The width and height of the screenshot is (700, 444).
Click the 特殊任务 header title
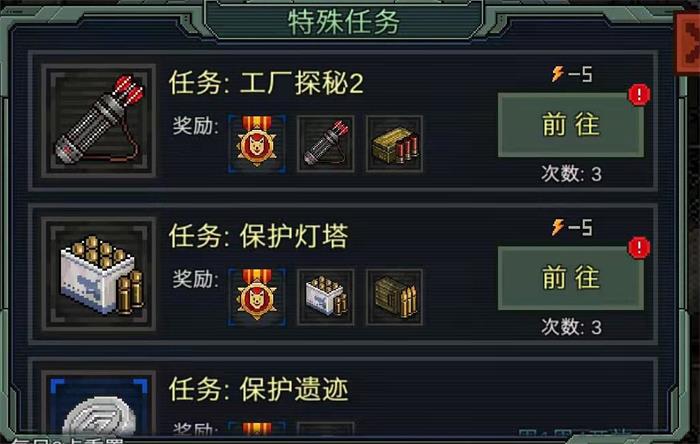343,21
